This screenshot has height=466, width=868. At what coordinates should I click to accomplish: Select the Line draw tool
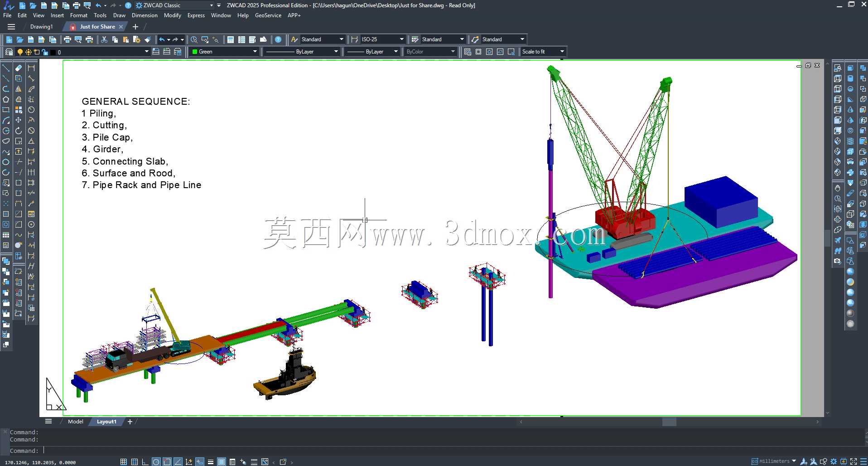pyautogui.click(x=6, y=68)
